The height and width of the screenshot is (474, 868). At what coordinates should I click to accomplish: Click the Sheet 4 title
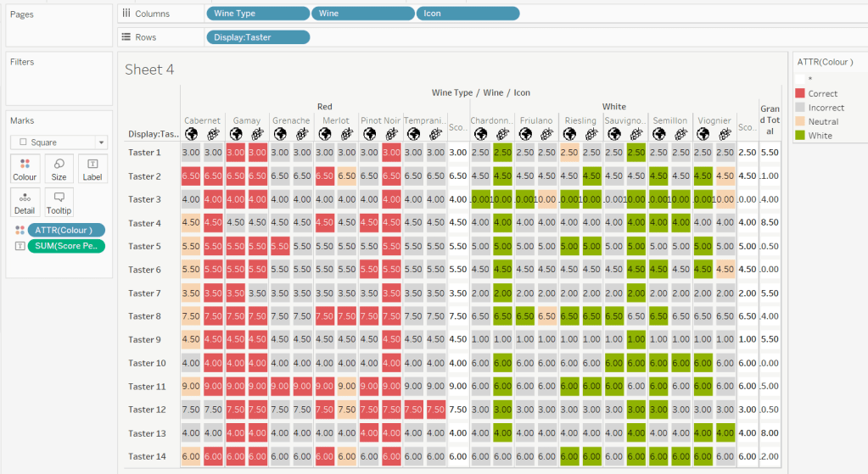coord(149,70)
